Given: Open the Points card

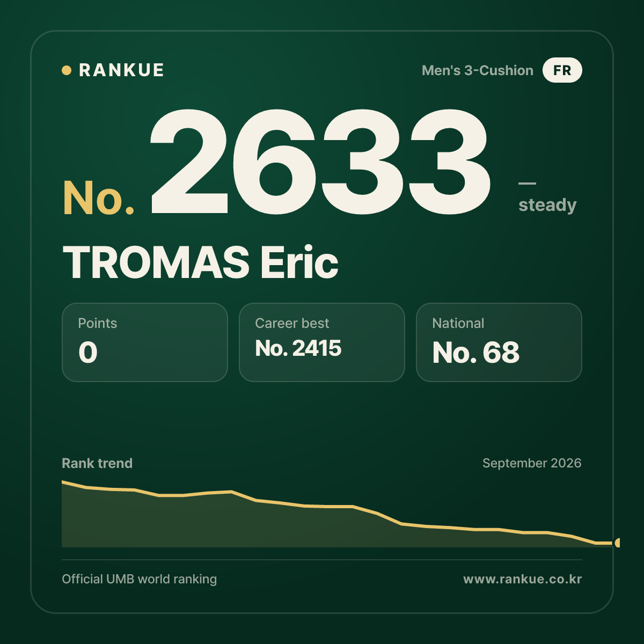Looking at the screenshot, I should pos(145,342).
